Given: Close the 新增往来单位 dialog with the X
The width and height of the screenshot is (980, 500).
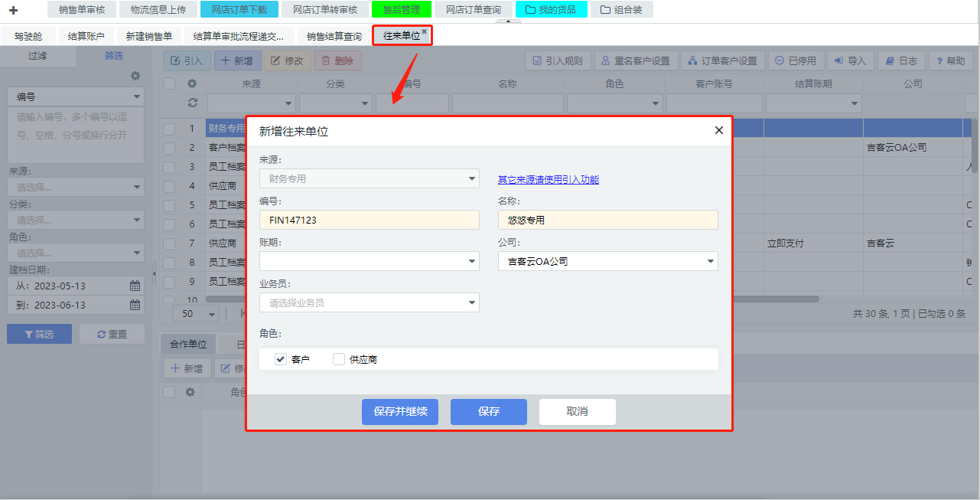Looking at the screenshot, I should tap(718, 130).
